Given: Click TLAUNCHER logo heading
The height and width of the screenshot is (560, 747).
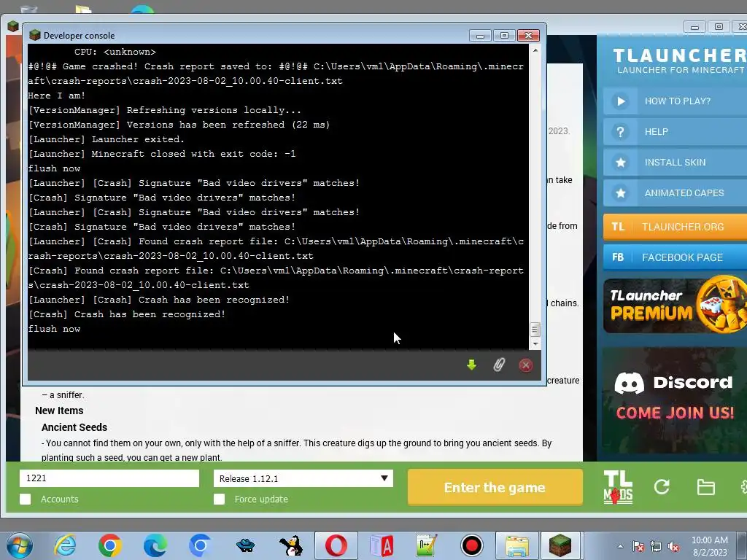Looking at the screenshot, I should [679, 55].
